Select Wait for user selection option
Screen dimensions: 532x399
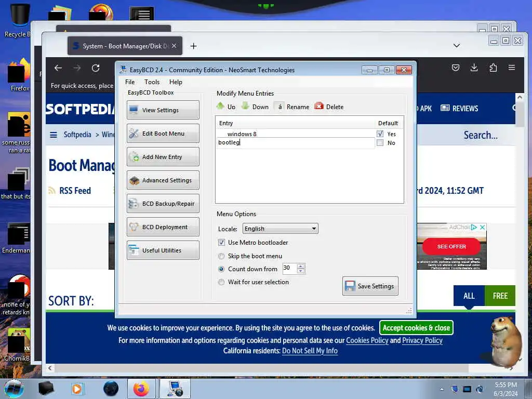[221, 282]
